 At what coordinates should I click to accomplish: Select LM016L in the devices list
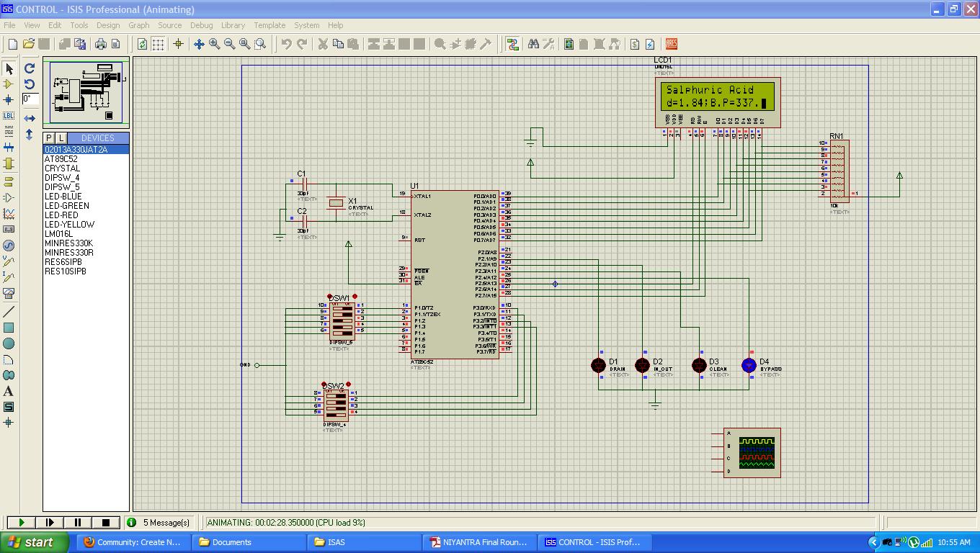(x=58, y=234)
